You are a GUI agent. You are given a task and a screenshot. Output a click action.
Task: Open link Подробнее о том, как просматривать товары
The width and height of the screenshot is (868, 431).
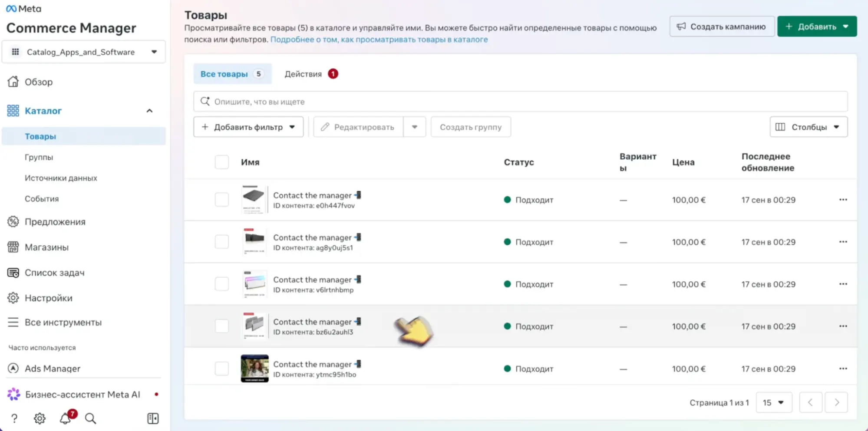pyautogui.click(x=379, y=39)
